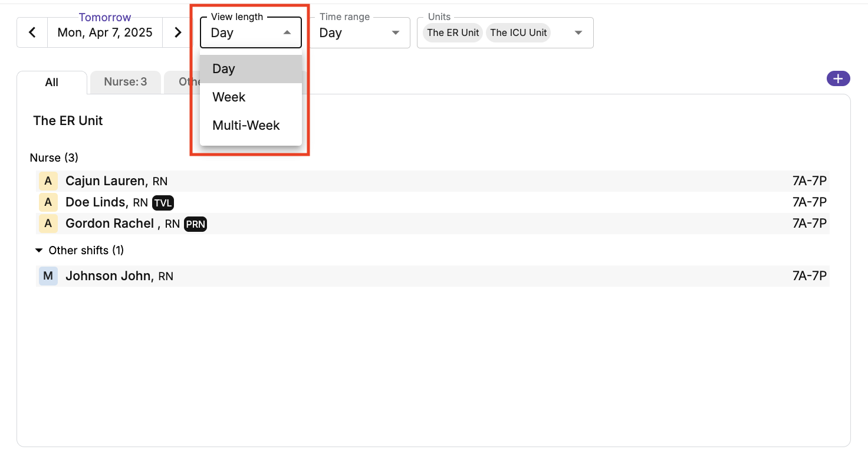Switch to the Nurse: 3 tab
This screenshot has width=868, height=466.
tap(125, 82)
